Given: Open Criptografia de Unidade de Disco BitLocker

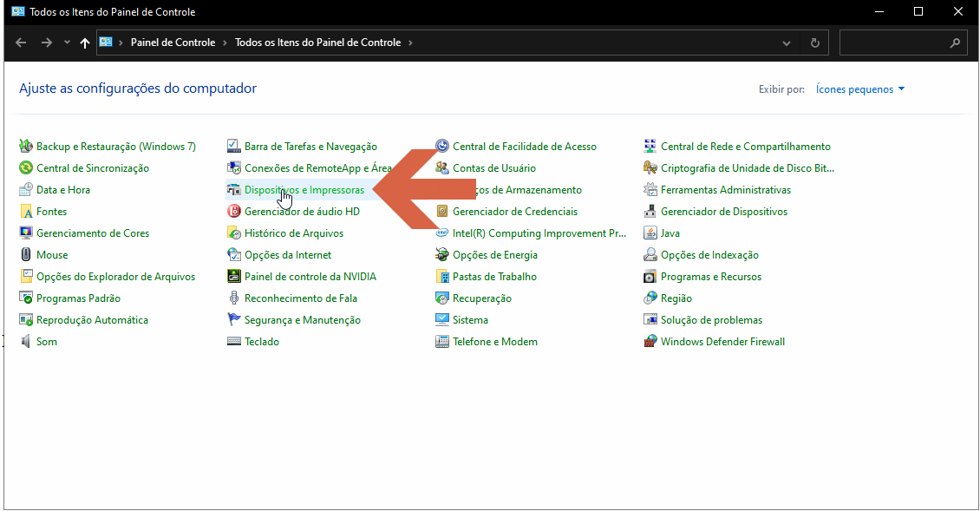Looking at the screenshot, I should coord(748,167).
